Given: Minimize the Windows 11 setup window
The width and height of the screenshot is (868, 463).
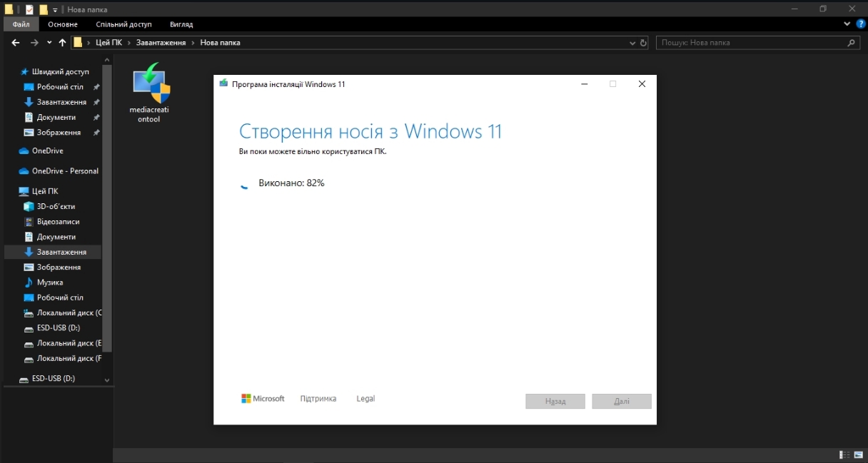Looking at the screenshot, I should coord(585,83).
